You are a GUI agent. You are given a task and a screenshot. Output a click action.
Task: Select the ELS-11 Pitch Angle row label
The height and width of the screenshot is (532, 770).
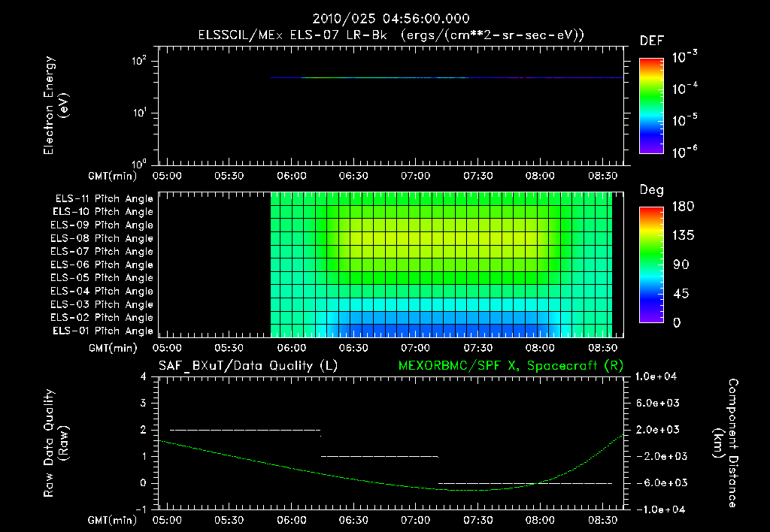point(104,199)
